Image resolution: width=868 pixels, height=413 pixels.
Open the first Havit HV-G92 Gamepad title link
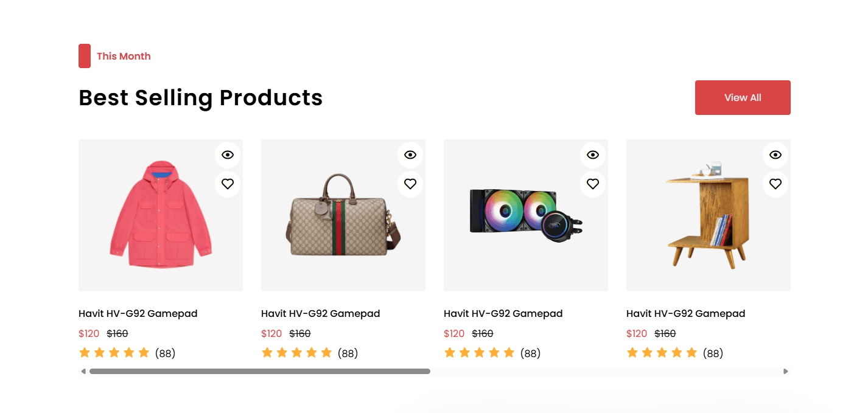(138, 314)
